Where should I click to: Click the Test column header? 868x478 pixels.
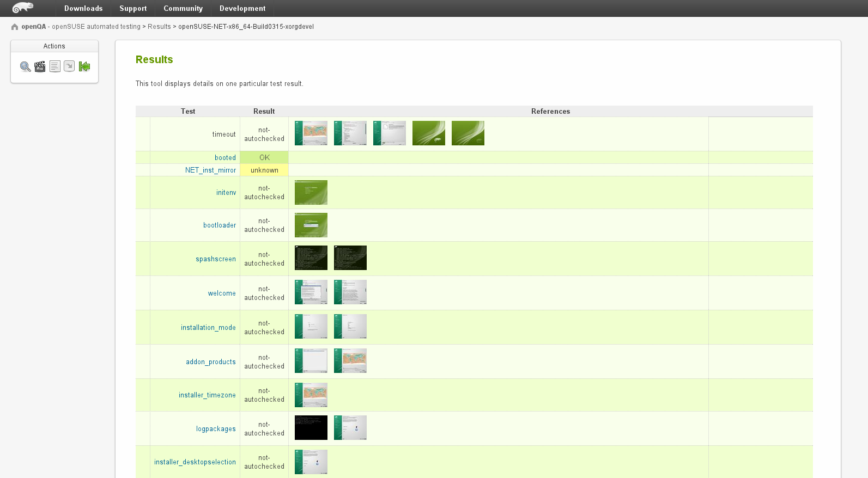188,111
